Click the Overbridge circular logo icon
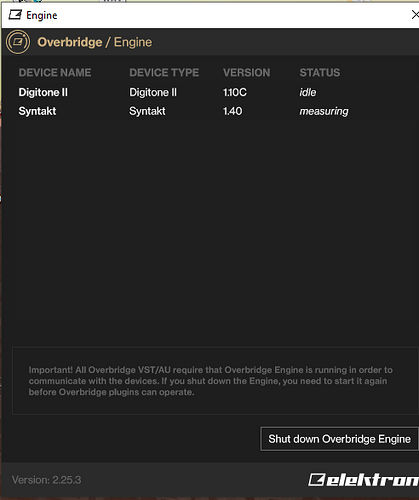The width and height of the screenshot is (419, 500). [x=18, y=42]
